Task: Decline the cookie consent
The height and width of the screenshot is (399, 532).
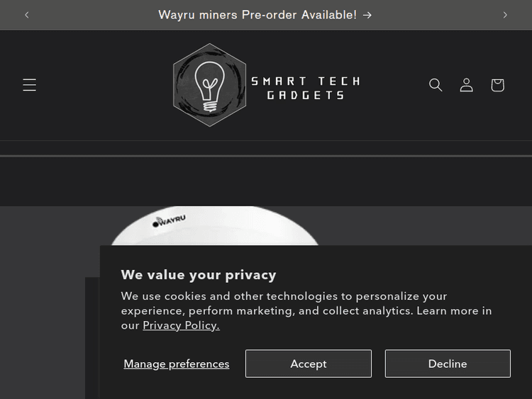Action: (448, 364)
